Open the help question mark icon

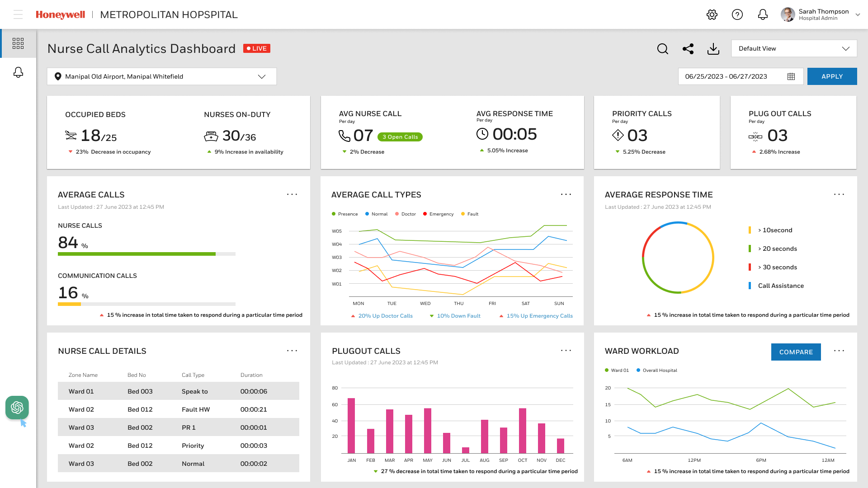coord(737,14)
